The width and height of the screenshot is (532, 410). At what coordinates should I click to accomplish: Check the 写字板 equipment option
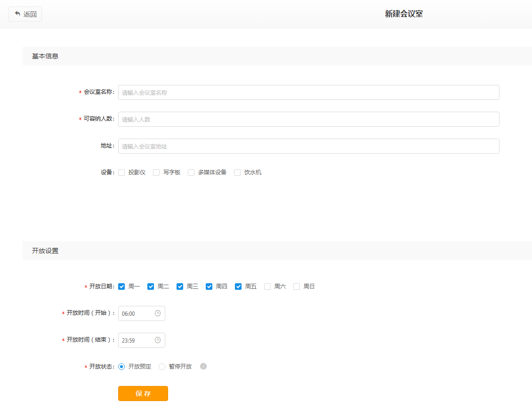tap(156, 172)
